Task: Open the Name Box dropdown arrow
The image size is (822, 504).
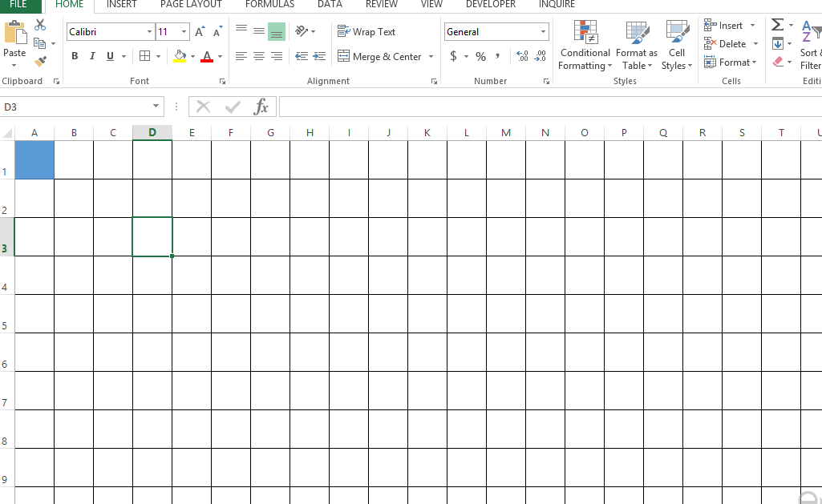Action: point(156,107)
